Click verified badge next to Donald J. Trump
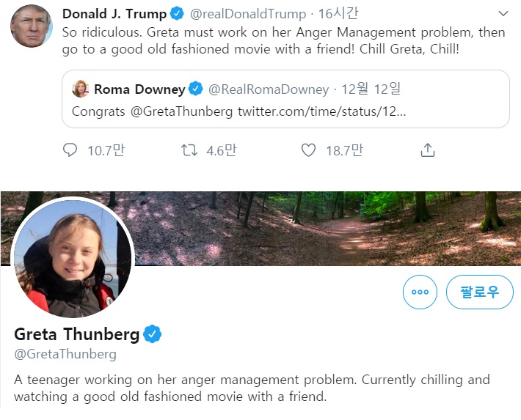Screen dimensions: 521x420 click(177, 14)
